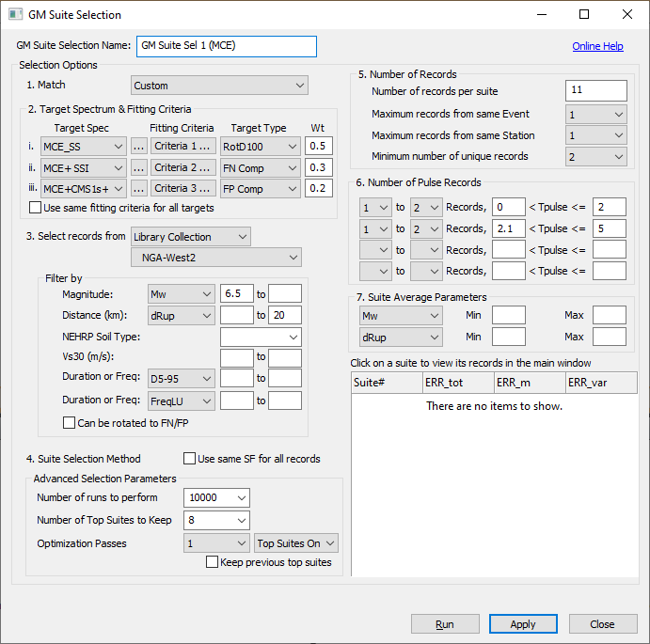Click the ellipsis button beside MCE_SS
The width and height of the screenshot is (650, 644).
click(139, 147)
